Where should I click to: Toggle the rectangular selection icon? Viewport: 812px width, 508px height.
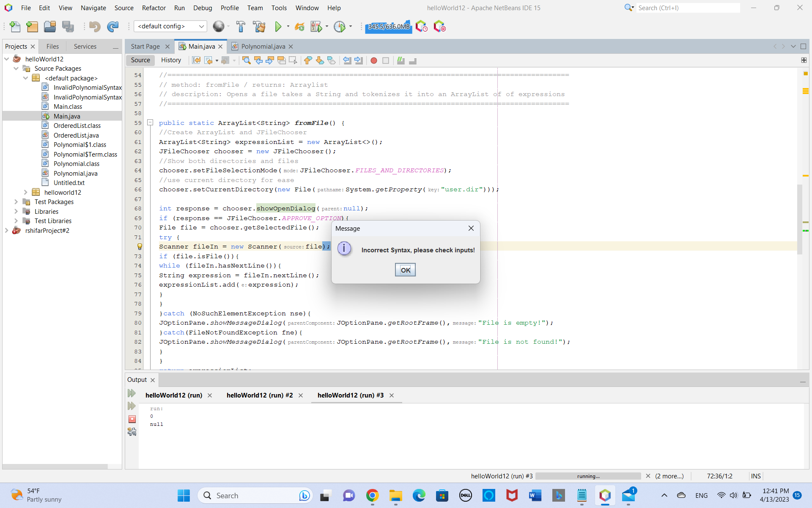(x=293, y=61)
